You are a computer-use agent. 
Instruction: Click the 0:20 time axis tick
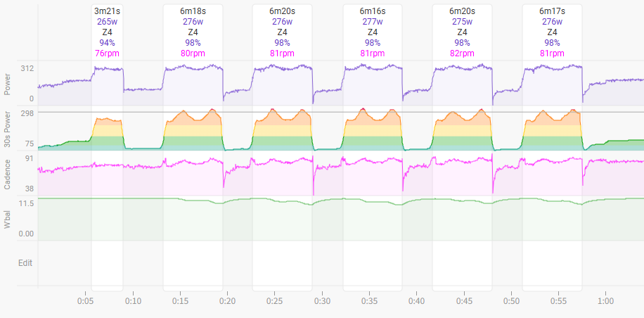[228, 301]
